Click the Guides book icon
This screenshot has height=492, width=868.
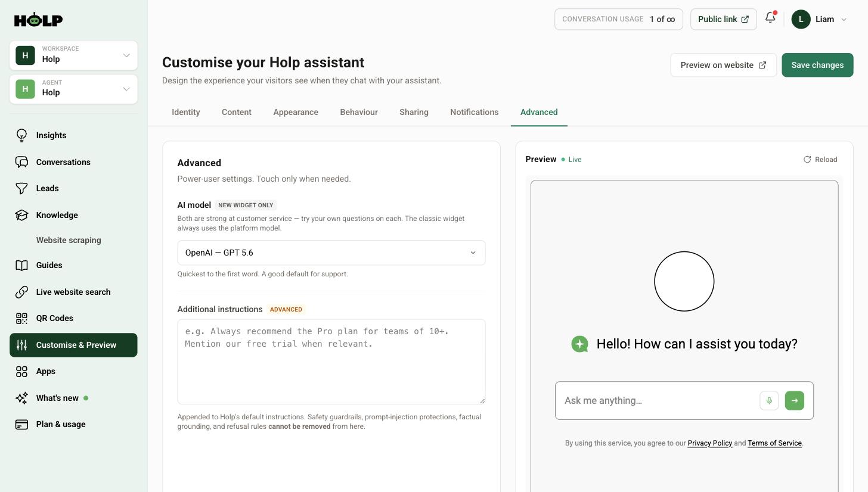tap(21, 265)
